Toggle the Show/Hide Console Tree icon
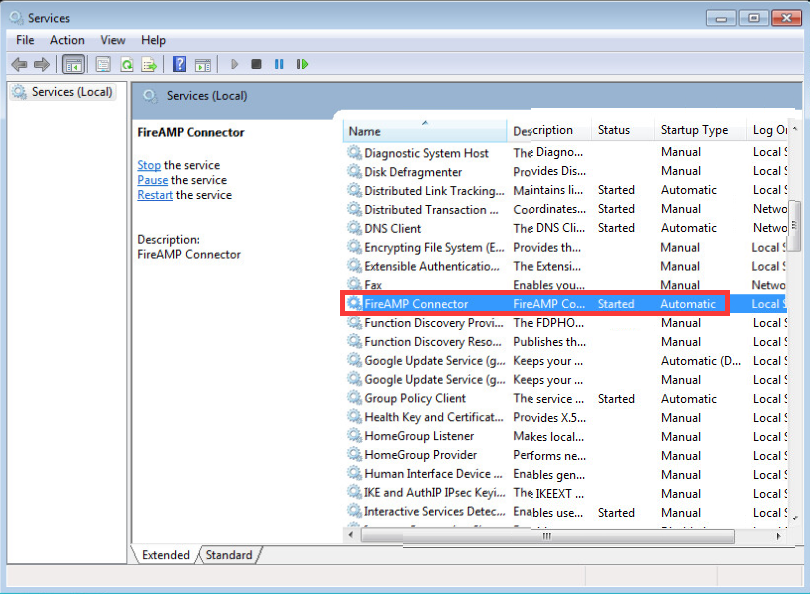Viewport: 810px width, 594px height. coord(73,65)
